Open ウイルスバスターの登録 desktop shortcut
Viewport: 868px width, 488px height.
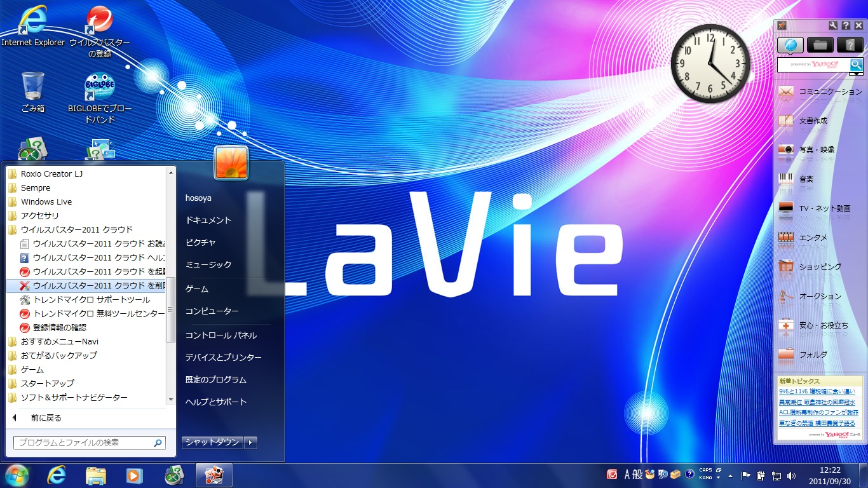[99, 32]
